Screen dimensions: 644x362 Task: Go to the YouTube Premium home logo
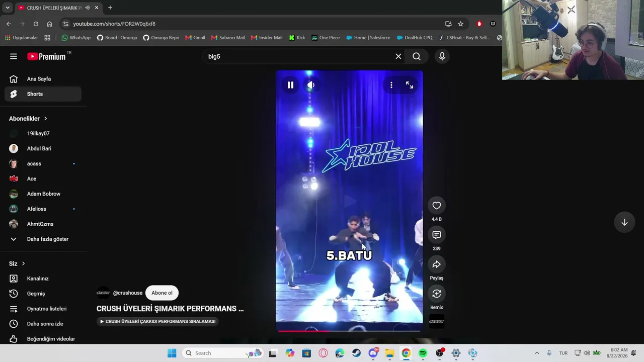[x=46, y=56]
